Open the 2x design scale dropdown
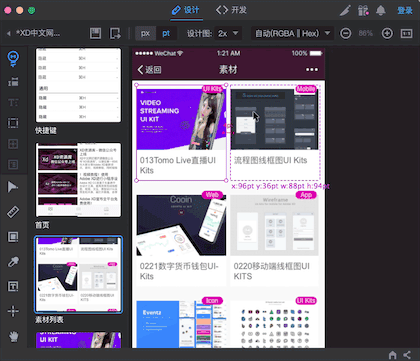Viewport: 420px width, 361px height. pyautogui.click(x=228, y=33)
